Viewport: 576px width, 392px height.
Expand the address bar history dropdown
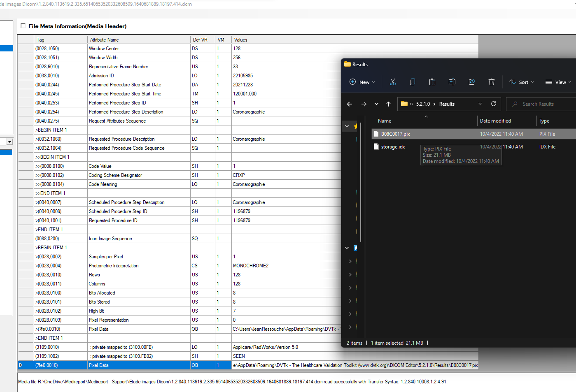[x=480, y=104]
